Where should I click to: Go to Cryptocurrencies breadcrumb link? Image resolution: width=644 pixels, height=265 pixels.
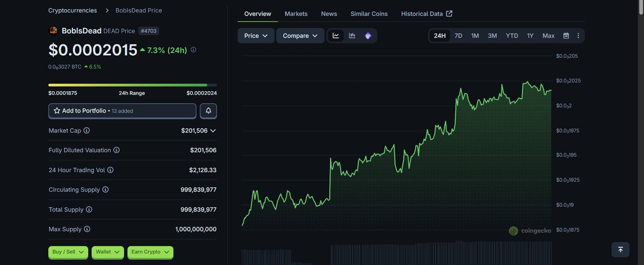pyautogui.click(x=73, y=10)
